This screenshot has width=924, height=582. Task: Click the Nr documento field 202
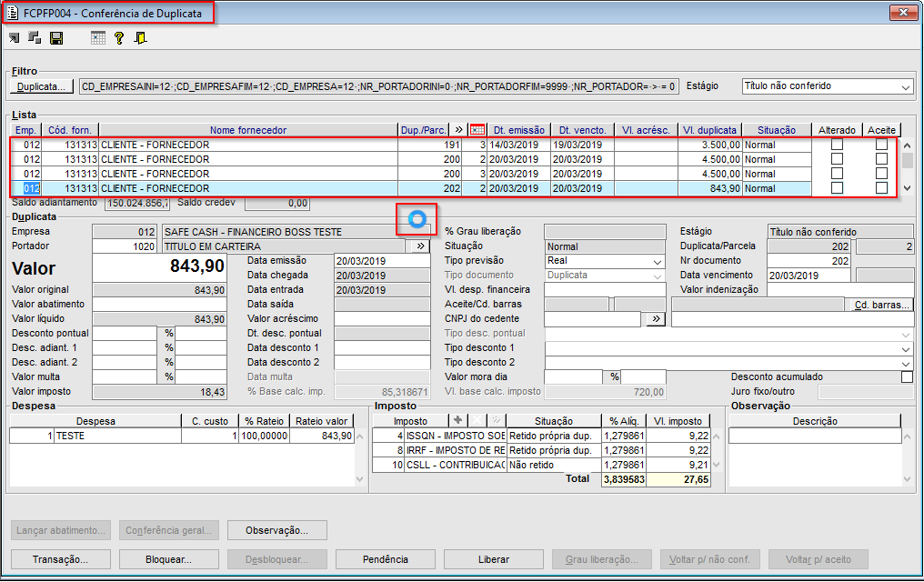[x=808, y=261]
